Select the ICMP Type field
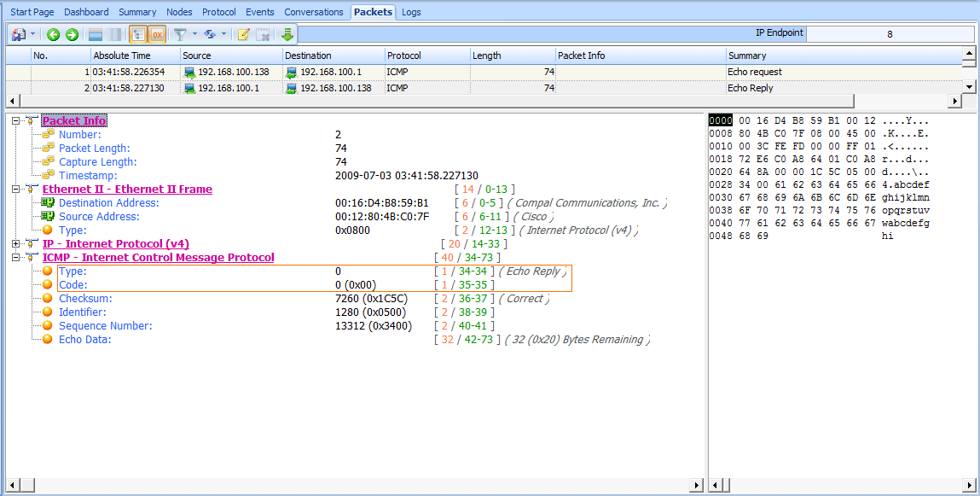The width and height of the screenshot is (980, 496). click(72, 271)
